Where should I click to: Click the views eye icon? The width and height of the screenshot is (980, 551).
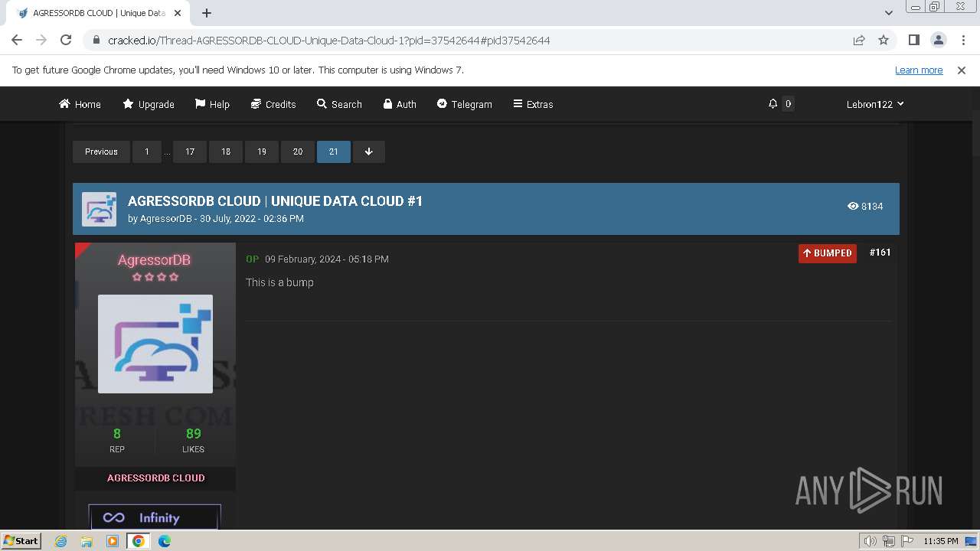click(x=853, y=206)
